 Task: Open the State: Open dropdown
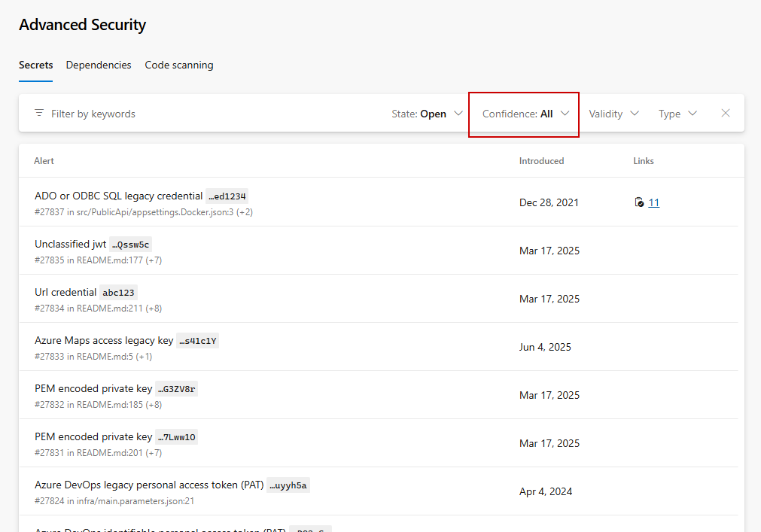(x=427, y=114)
